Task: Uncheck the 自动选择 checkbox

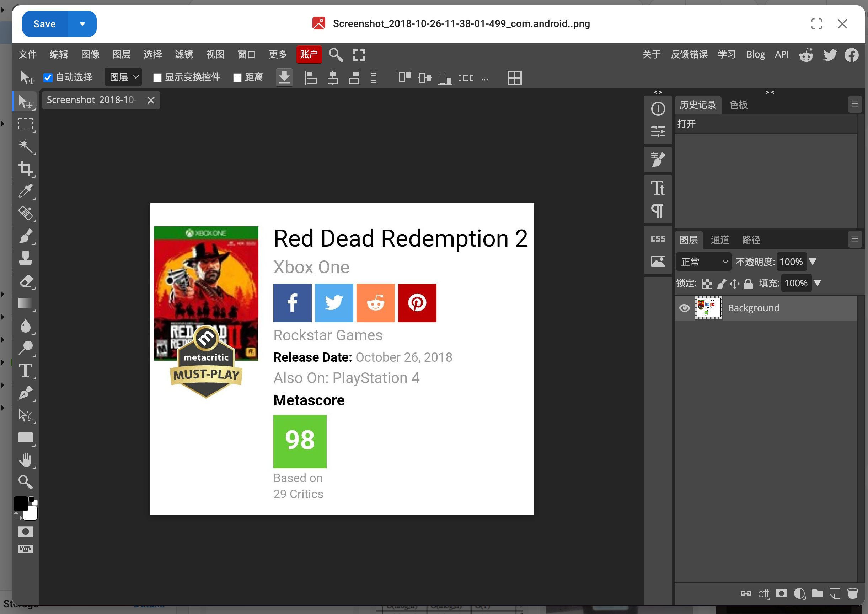Action: pos(48,78)
